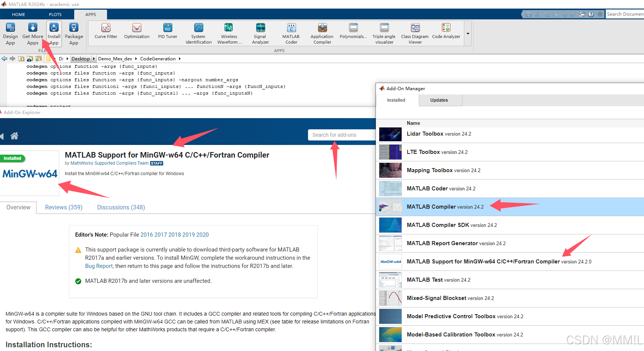644x351 pixels.
Task: Select Lidar Toolbox row in Add-On Manager
Action: point(510,134)
